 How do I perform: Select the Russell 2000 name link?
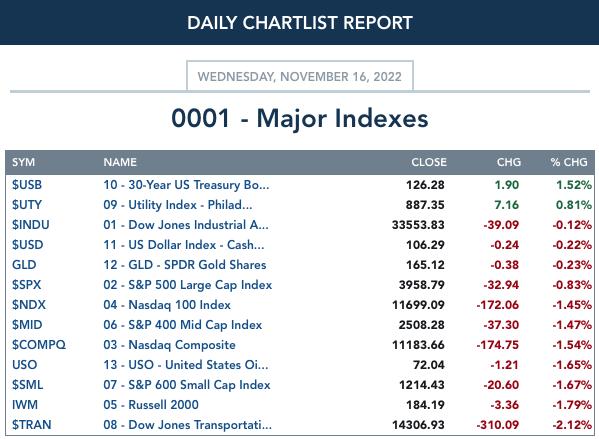pos(151,405)
